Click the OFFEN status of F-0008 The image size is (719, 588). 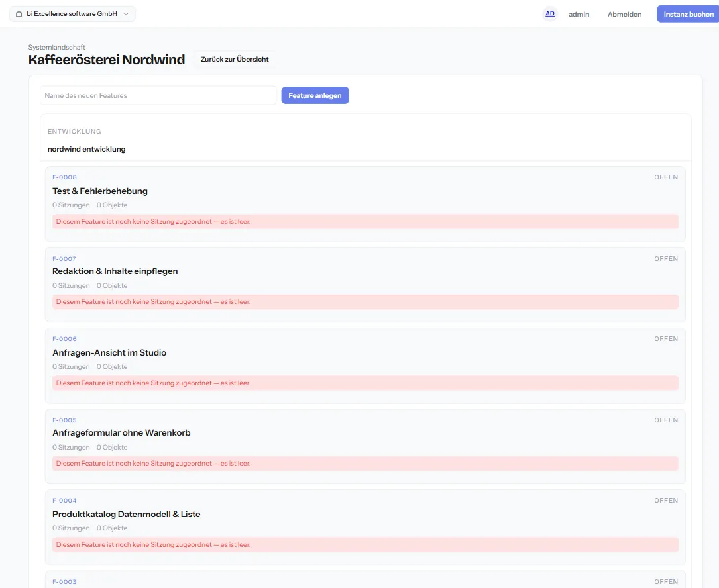(x=666, y=177)
